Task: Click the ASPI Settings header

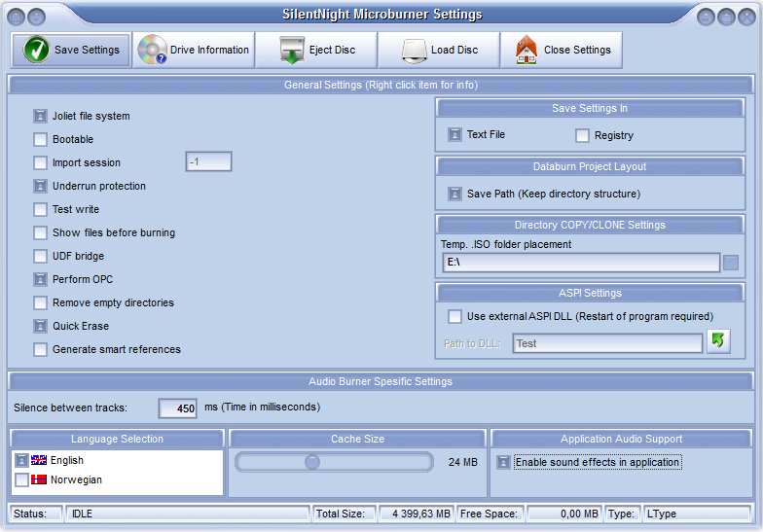Action: [x=590, y=293]
